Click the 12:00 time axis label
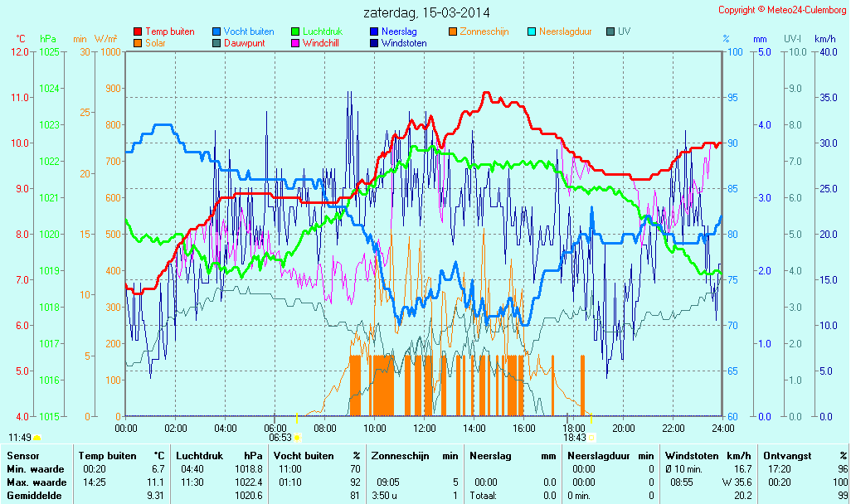Viewport: 851px width, 504px height. (425, 429)
